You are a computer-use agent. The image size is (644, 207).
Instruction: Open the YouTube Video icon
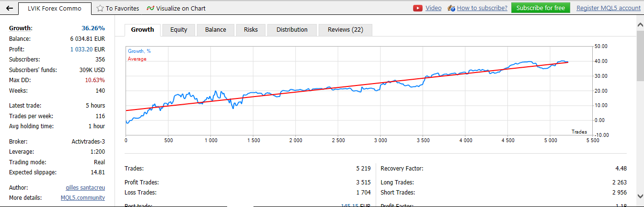418,8
